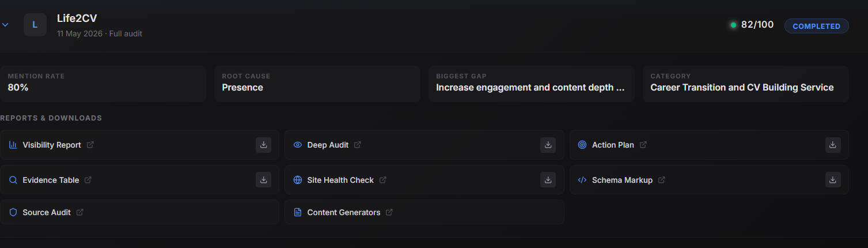Click Source Audit external link icon
The height and width of the screenshot is (248, 868).
(80, 212)
